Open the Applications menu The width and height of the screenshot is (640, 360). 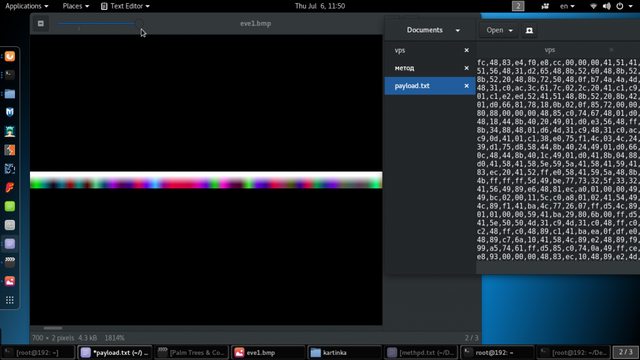pyautogui.click(x=27, y=6)
